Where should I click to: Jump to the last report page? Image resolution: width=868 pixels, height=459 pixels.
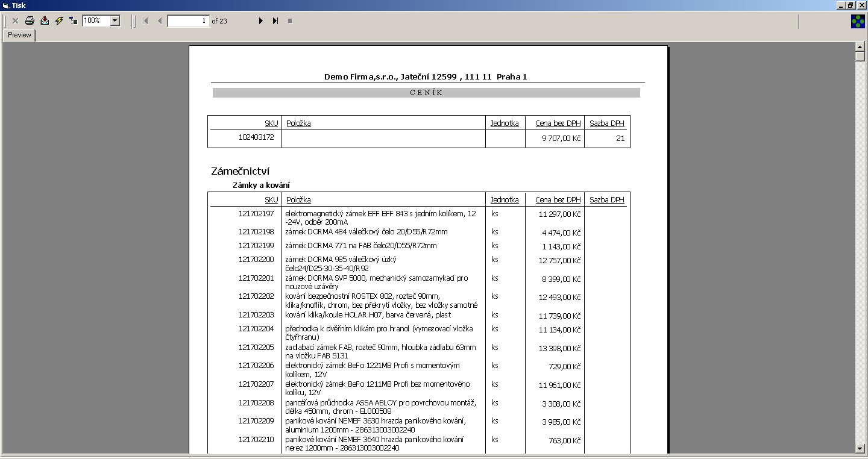[275, 20]
